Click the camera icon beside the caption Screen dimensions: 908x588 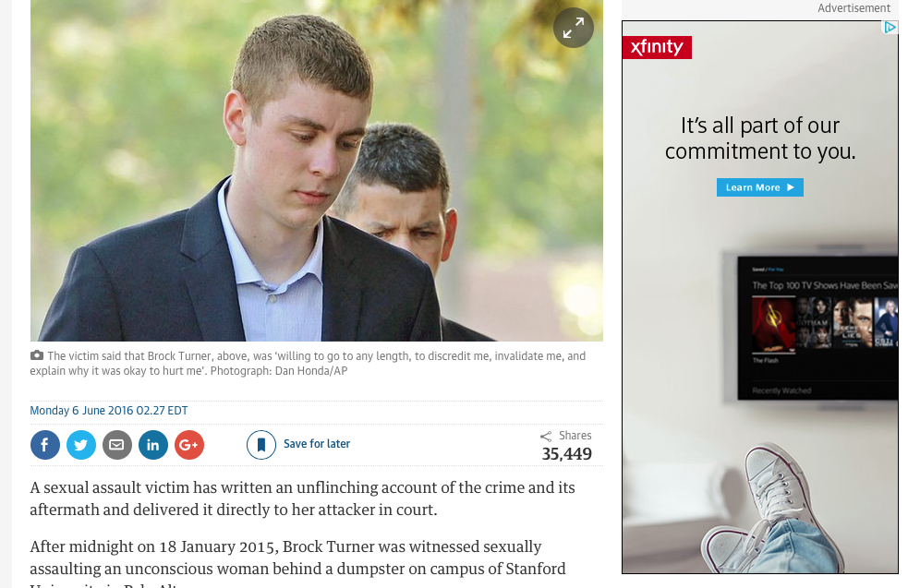(36, 355)
